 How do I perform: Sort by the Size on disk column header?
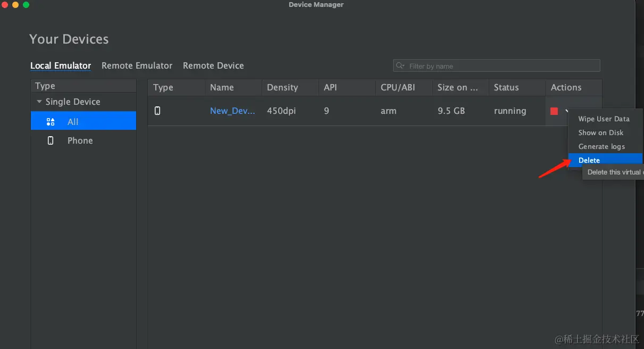461,87
